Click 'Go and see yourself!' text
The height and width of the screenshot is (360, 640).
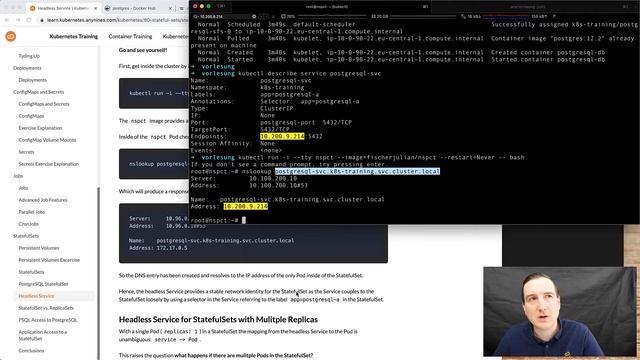pyautogui.click(x=143, y=50)
